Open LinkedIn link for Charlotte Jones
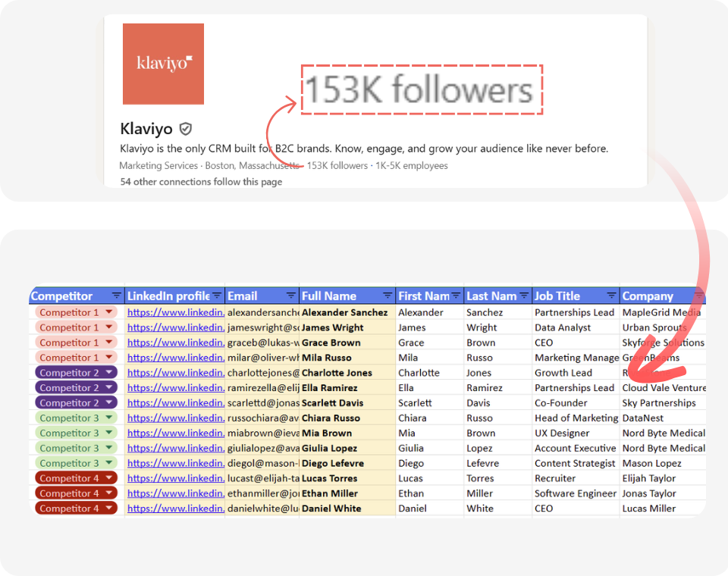Screen dimensions: 728x576 click(x=176, y=373)
